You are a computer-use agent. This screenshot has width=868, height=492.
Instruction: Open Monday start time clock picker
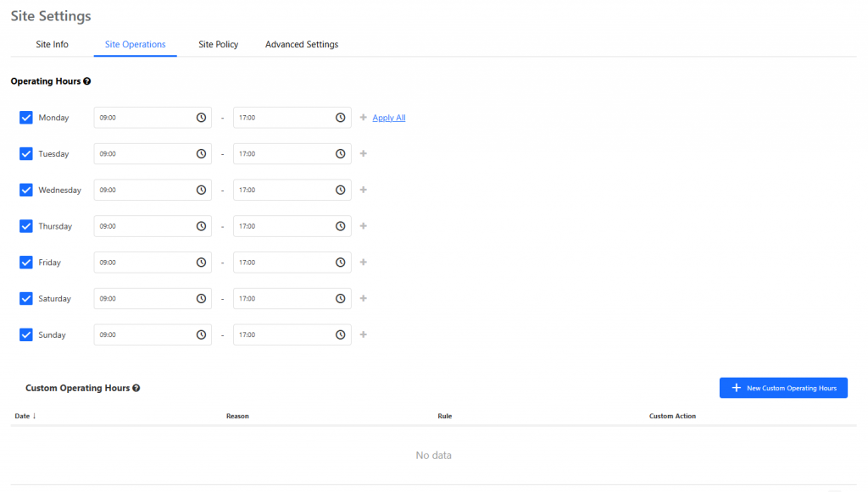click(201, 118)
